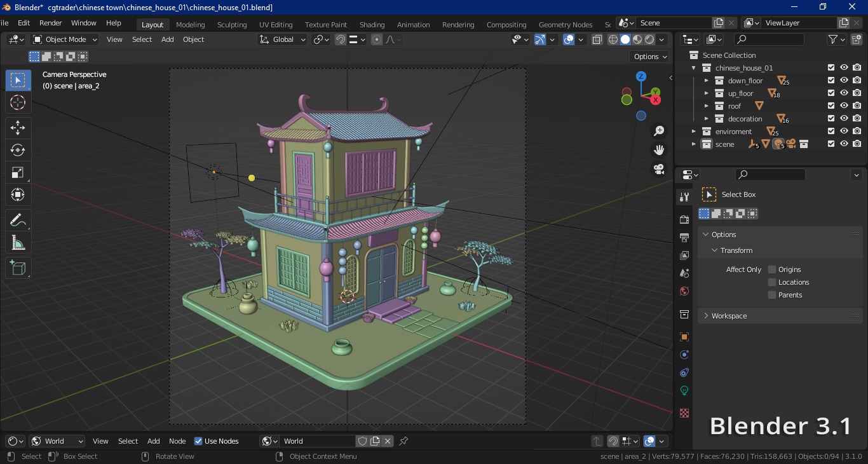Open the Physics properties tab
This screenshot has width=868, height=464.
[x=684, y=355]
